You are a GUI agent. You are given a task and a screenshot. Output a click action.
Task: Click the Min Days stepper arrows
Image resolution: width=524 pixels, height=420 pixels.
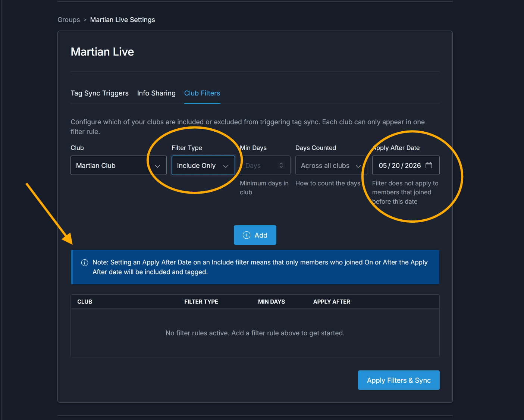coord(281,165)
